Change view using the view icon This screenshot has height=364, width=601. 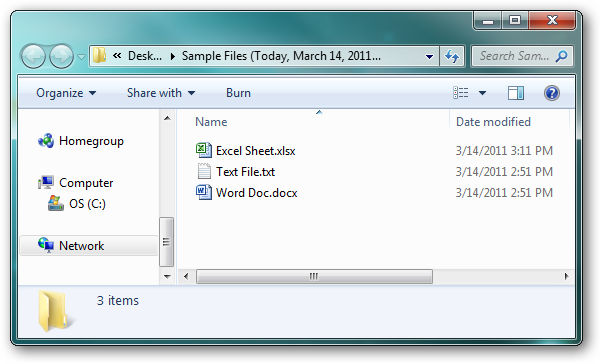[461, 93]
